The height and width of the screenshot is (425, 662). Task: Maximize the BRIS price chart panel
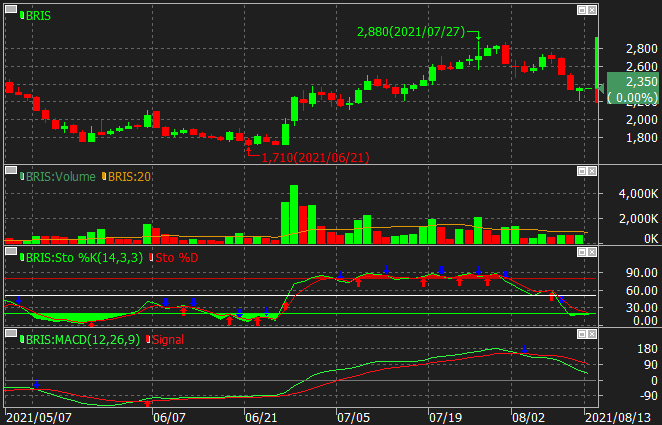(x=582, y=10)
